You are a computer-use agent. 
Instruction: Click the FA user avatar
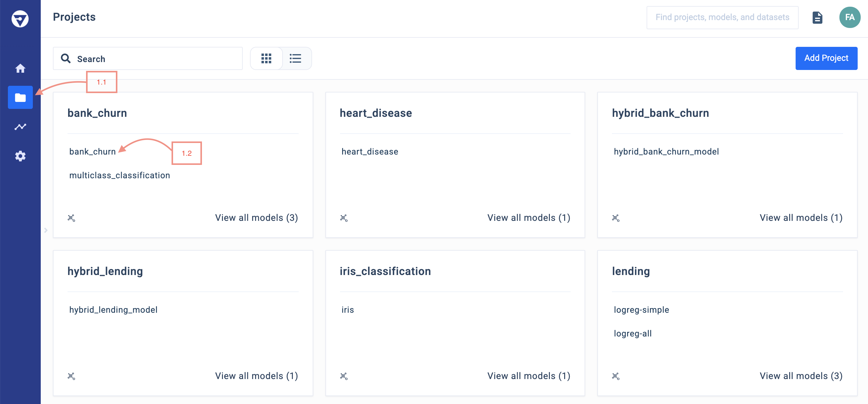coord(849,18)
